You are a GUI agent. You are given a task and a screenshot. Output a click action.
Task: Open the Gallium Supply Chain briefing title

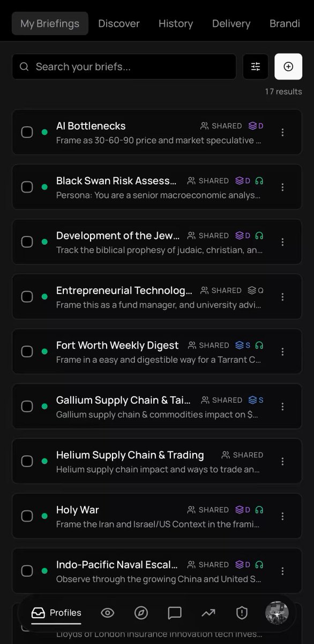point(123,400)
